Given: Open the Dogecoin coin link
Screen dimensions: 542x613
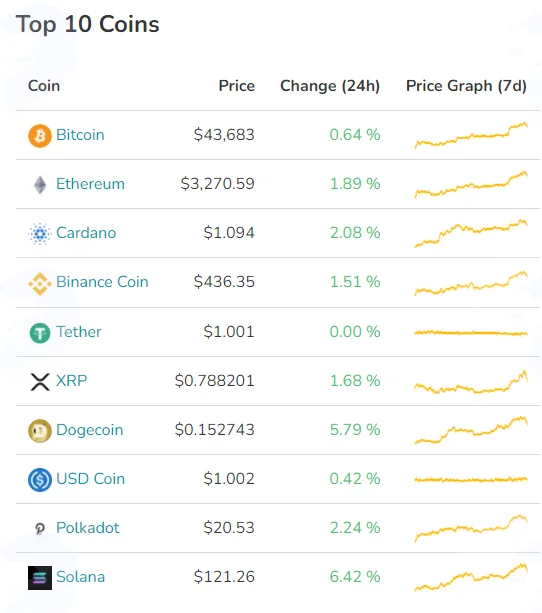Looking at the screenshot, I should tap(90, 430).
